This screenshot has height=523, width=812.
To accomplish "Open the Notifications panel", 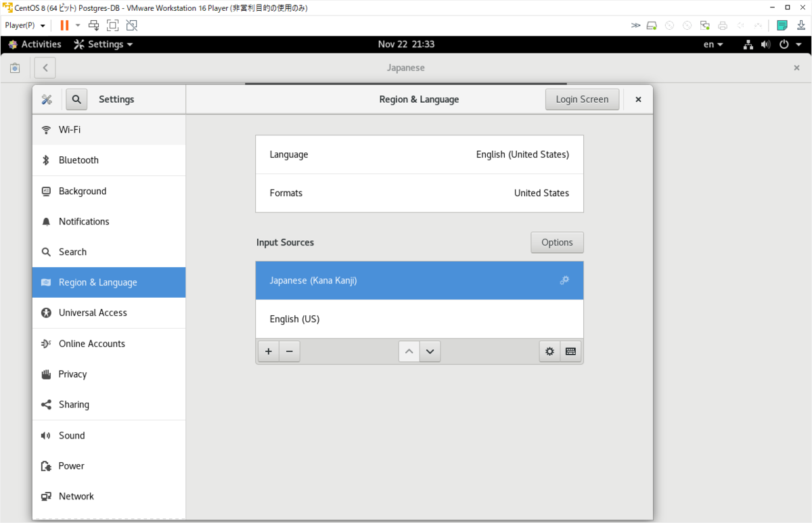I will click(x=109, y=221).
